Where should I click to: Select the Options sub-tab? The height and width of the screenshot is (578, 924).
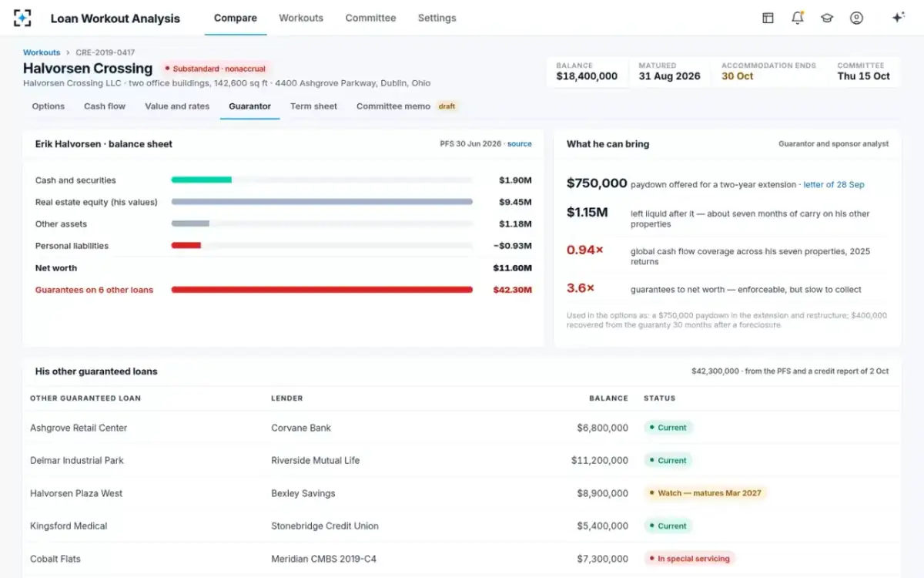[49, 106]
